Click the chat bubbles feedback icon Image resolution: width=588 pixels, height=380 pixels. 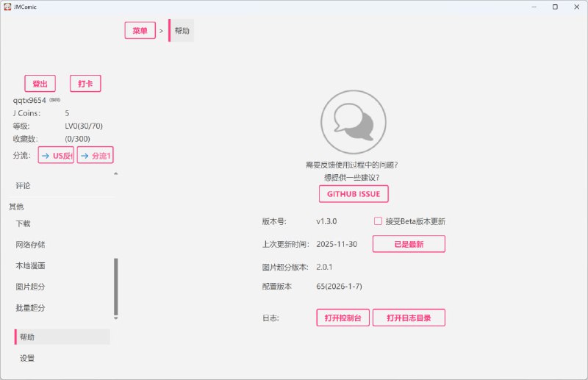(354, 122)
